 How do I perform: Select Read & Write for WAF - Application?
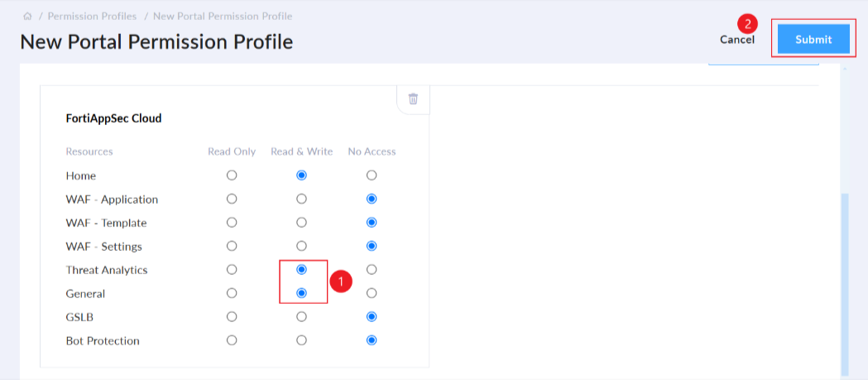(301, 199)
